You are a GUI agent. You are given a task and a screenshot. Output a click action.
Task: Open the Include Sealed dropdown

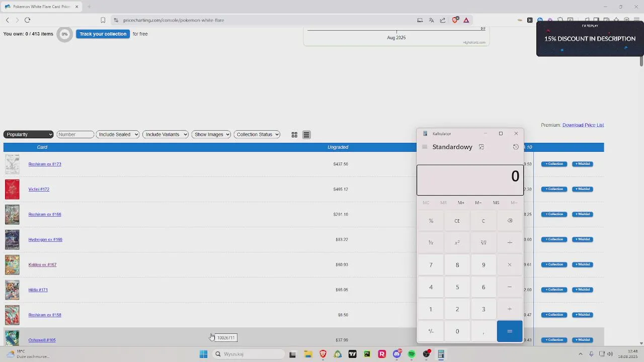(118, 134)
